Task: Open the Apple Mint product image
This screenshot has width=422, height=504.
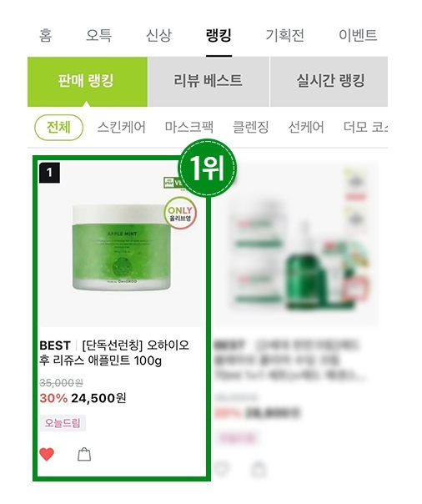Action: pyautogui.click(x=122, y=248)
